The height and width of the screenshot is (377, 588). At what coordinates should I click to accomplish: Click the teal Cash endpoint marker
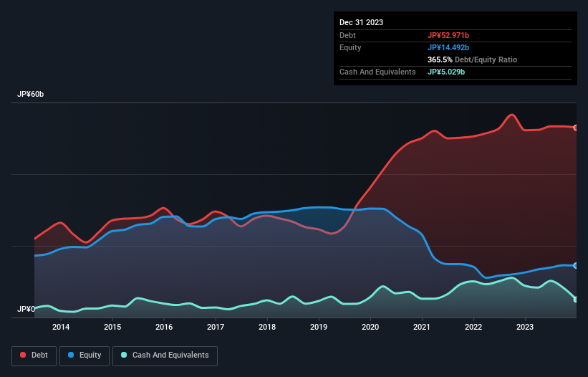click(x=576, y=300)
